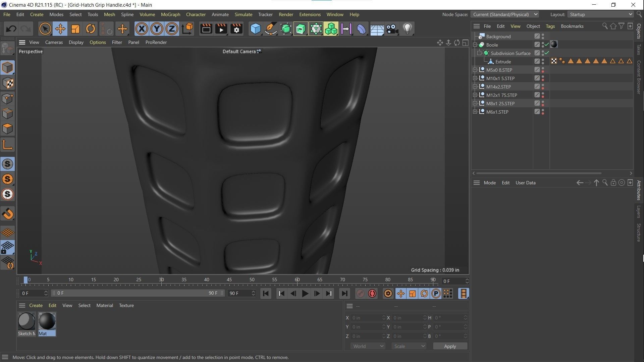Open the Simulate menu

click(243, 14)
